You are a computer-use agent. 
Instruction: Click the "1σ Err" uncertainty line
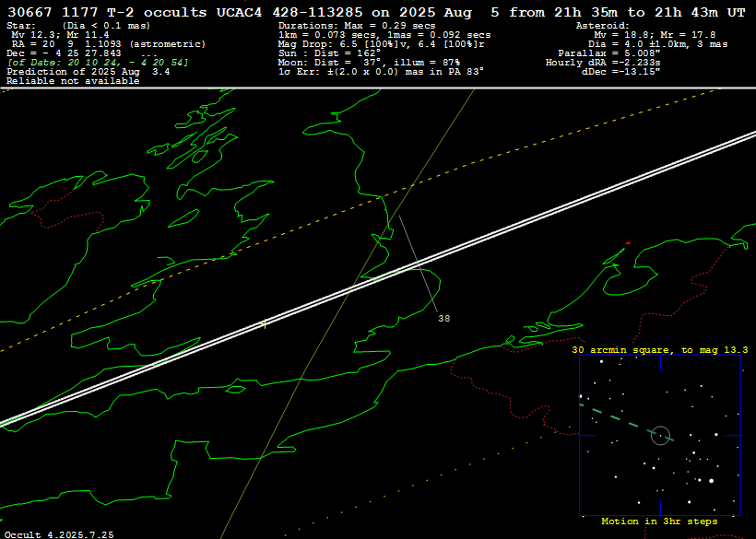pos(381,71)
